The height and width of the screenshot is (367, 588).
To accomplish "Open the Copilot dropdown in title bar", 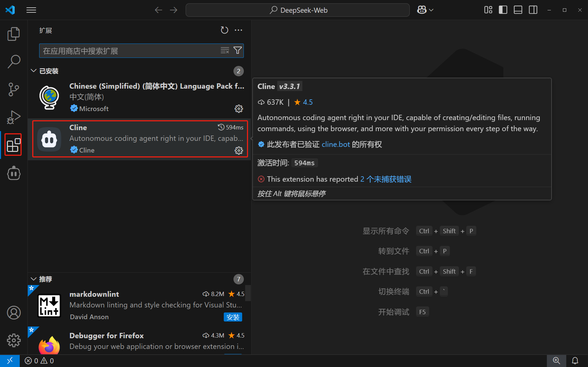I will [425, 10].
